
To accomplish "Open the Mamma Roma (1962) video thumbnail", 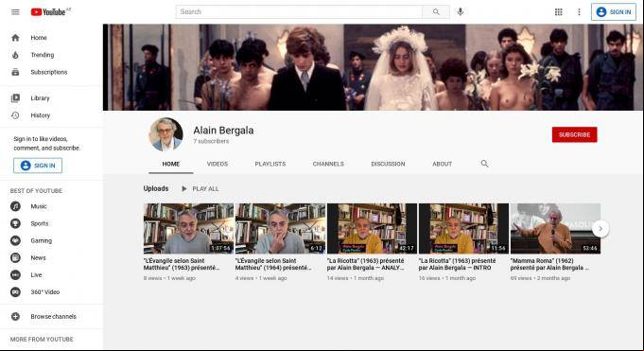I will (555, 229).
